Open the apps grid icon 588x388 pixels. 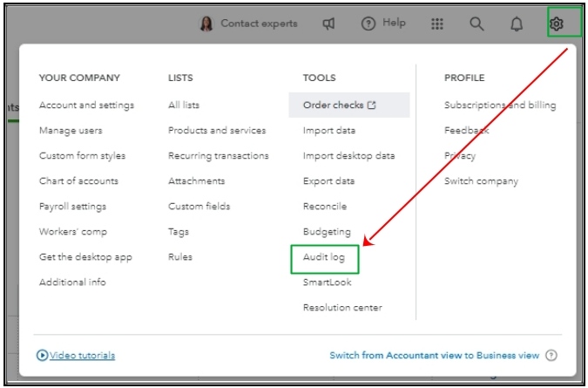(x=438, y=24)
